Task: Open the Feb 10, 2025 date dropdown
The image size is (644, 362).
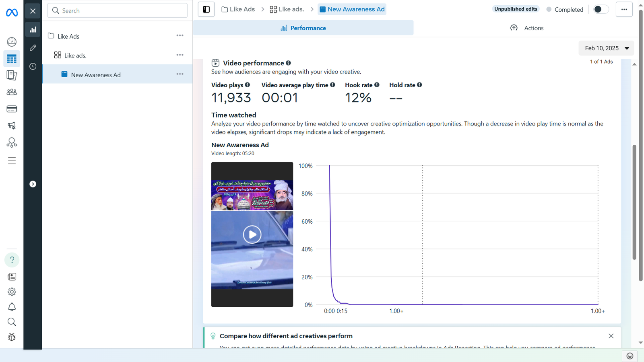Action: click(607, 48)
